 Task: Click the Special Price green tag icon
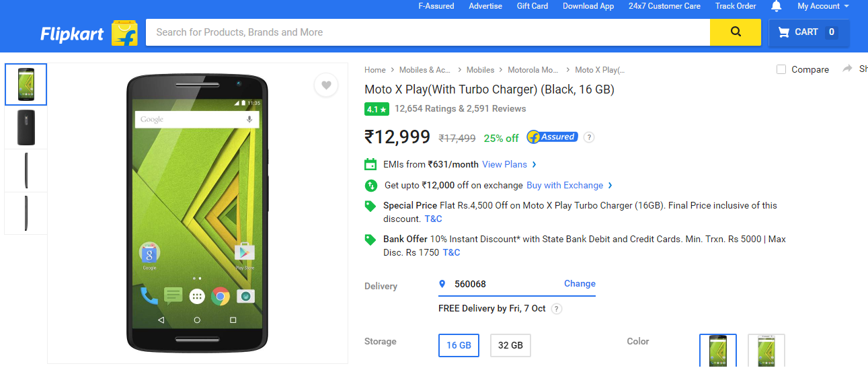[370, 206]
